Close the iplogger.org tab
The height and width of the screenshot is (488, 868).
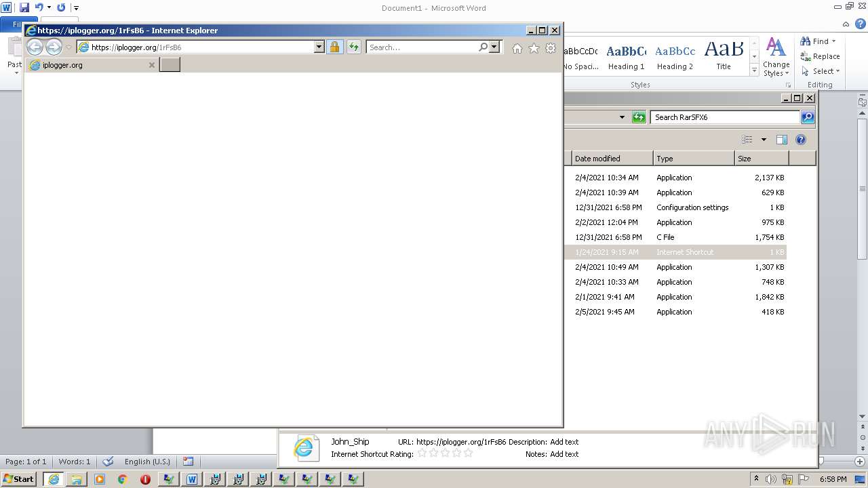click(x=152, y=65)
